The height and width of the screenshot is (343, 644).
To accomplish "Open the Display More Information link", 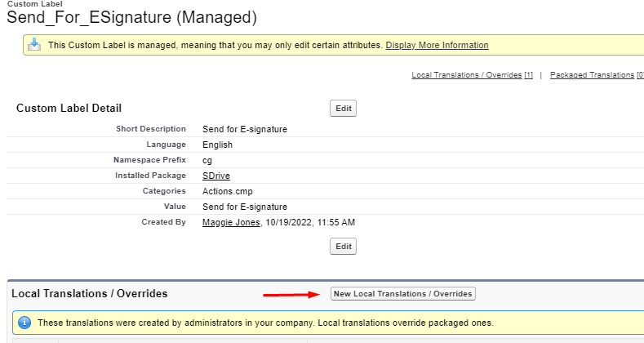I will 437,46.
